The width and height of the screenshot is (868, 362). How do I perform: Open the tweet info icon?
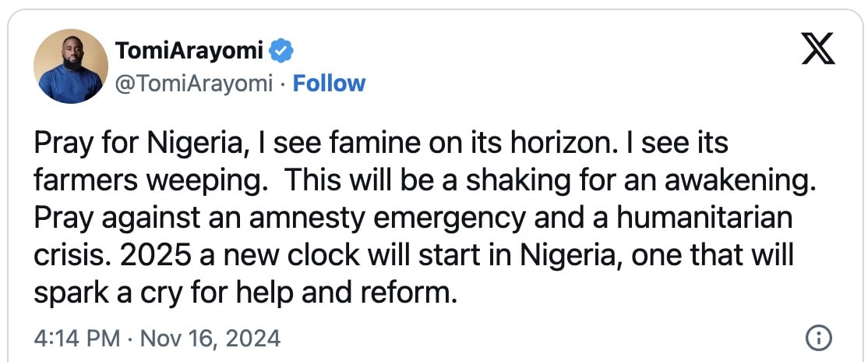point(818,338)
